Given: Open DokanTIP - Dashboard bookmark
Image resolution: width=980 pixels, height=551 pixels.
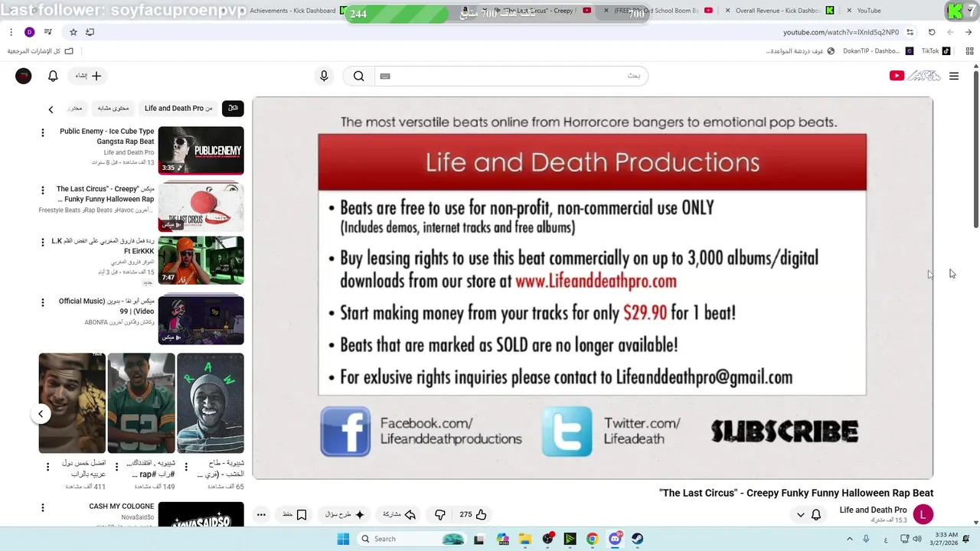Looking at the screenshot, I should pos(877,51).
